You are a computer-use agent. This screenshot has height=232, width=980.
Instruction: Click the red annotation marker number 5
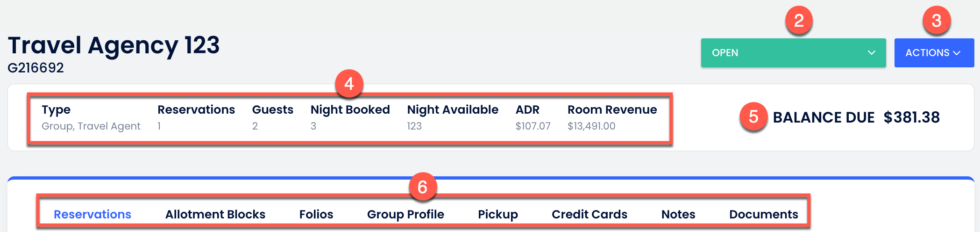pos(753,117)
